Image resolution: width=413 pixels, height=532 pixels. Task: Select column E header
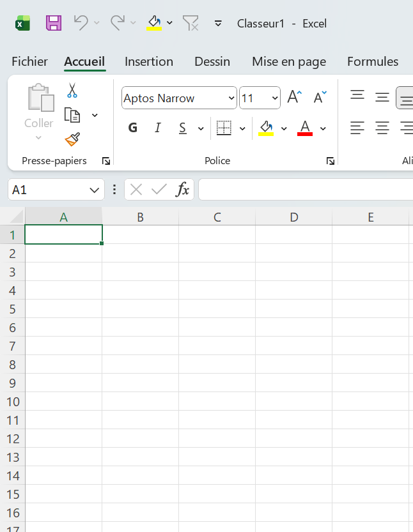371,217
